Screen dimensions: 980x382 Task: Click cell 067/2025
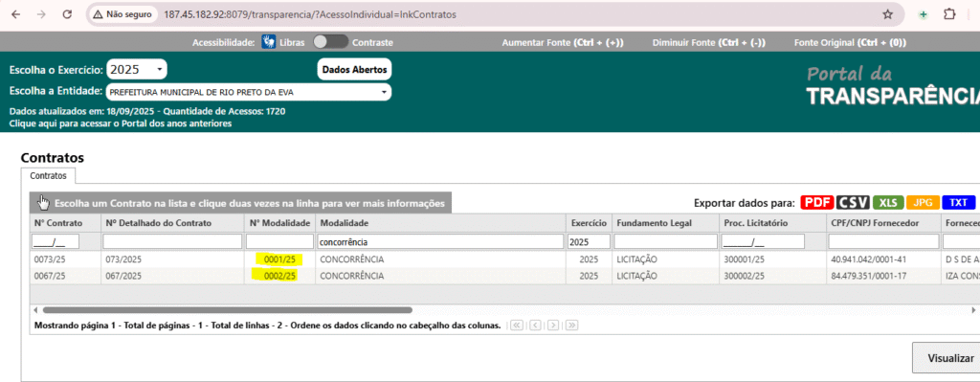(x=123, y=276)
